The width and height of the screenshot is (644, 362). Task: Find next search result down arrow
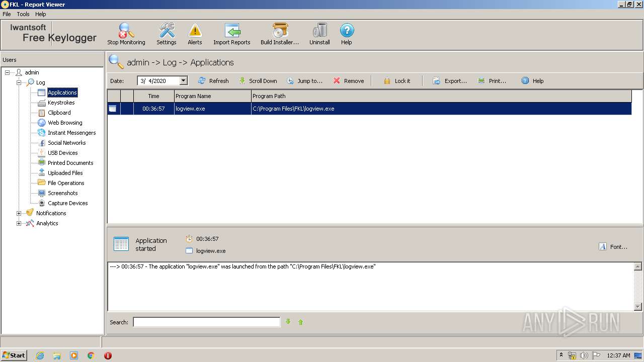pyautogui.click(x=288, y=322)
